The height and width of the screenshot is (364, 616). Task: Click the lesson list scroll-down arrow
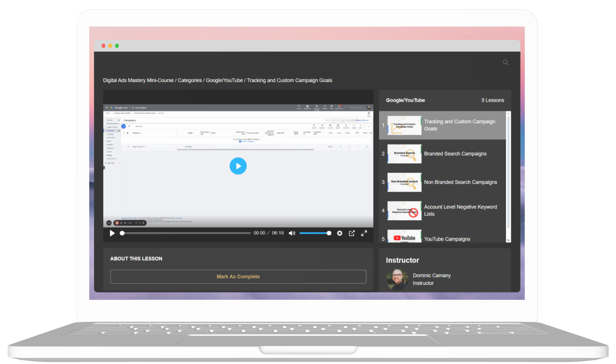coord(508,240)
